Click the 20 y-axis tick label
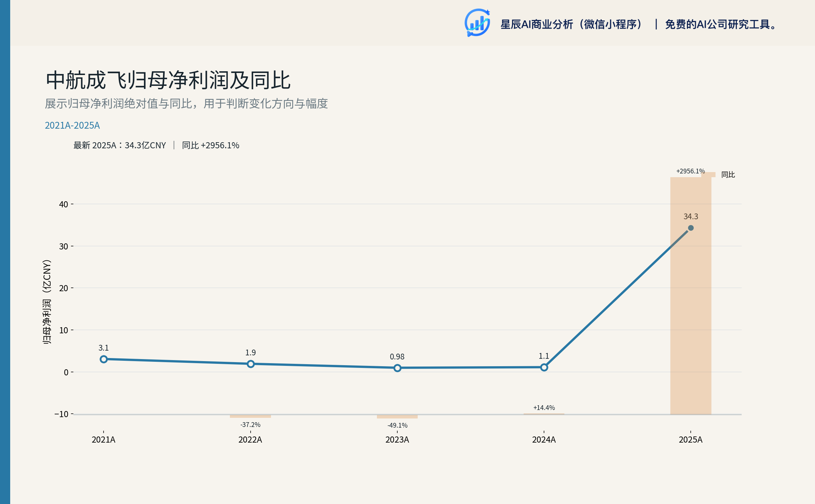Viewport: 815px width, 504px height. [64, 288]
